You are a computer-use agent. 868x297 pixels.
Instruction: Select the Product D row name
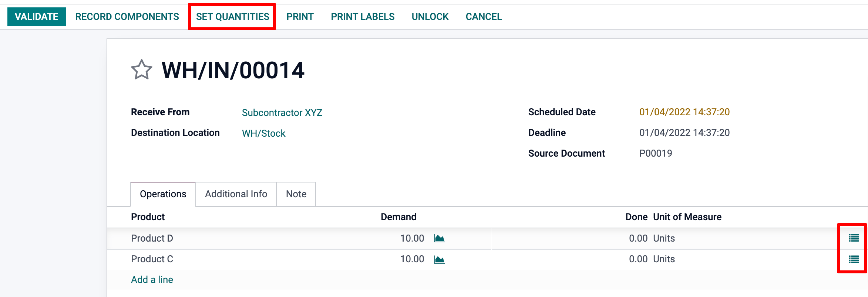pos(152,238)
